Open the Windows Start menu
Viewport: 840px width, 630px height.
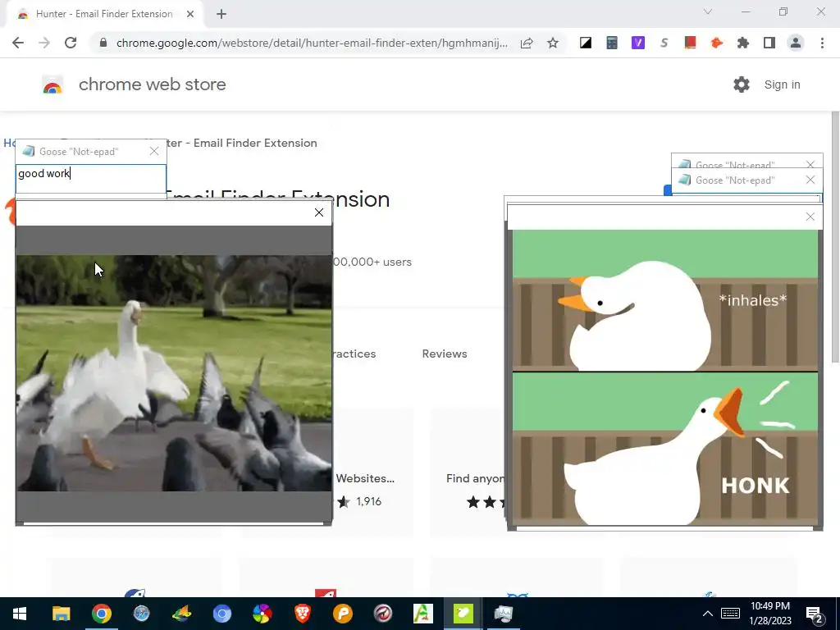tap(20, 614)
